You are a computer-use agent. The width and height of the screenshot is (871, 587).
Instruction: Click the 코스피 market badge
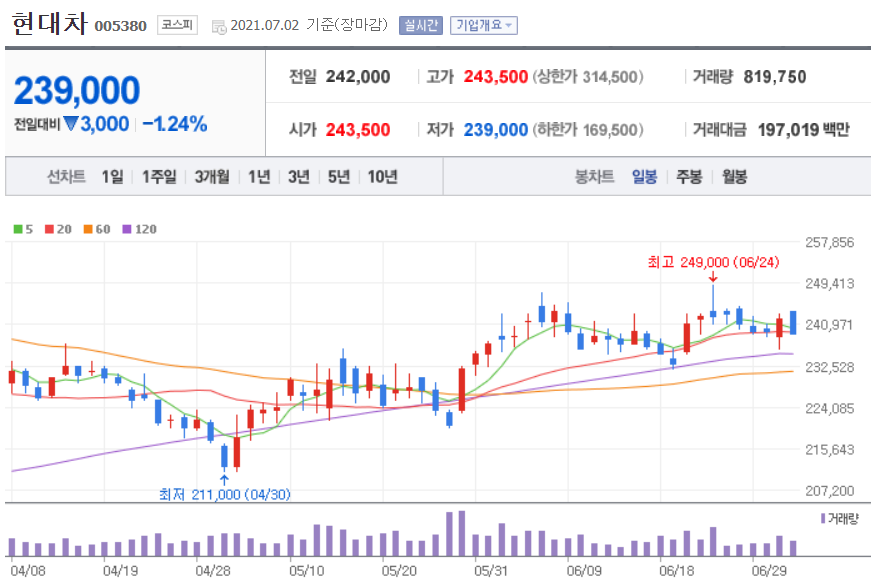click(x=177, y=24)
